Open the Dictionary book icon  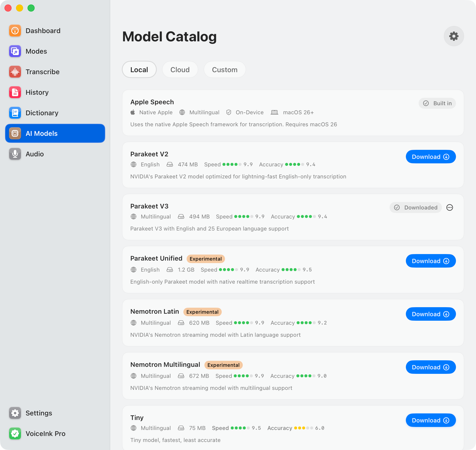pos(15,113)
